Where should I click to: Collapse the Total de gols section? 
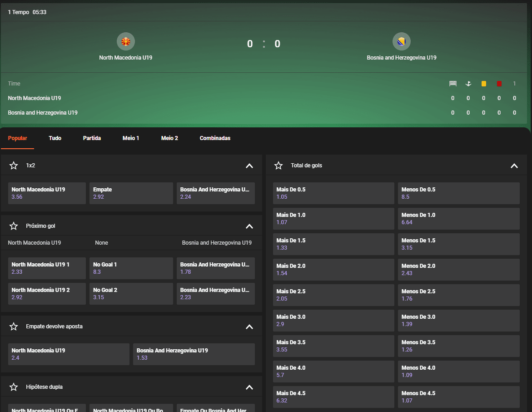coord(514,166)
